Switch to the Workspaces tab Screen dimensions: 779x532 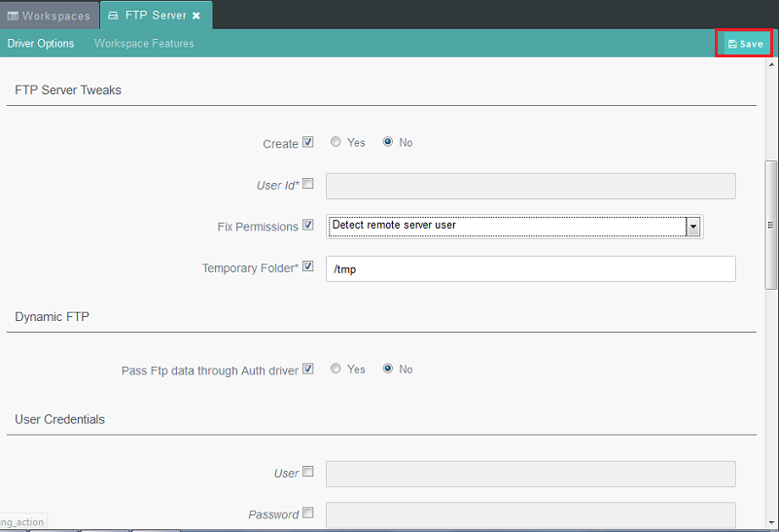(49, 16)
